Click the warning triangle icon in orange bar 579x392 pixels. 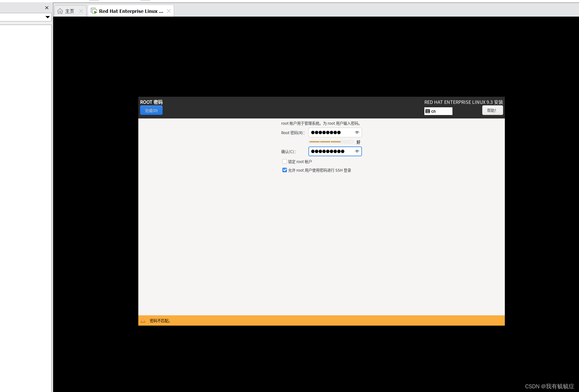coord(143,321)
